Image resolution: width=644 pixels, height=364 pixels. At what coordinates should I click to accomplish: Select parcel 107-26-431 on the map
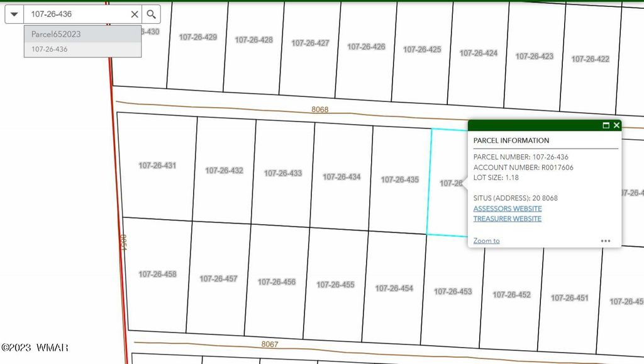click(x=157, y=166)
